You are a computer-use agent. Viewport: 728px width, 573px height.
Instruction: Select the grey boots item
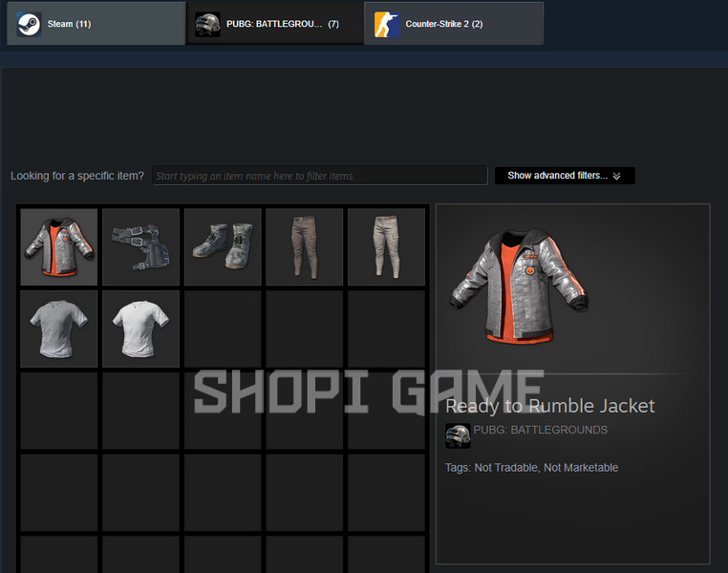(223, 246)
